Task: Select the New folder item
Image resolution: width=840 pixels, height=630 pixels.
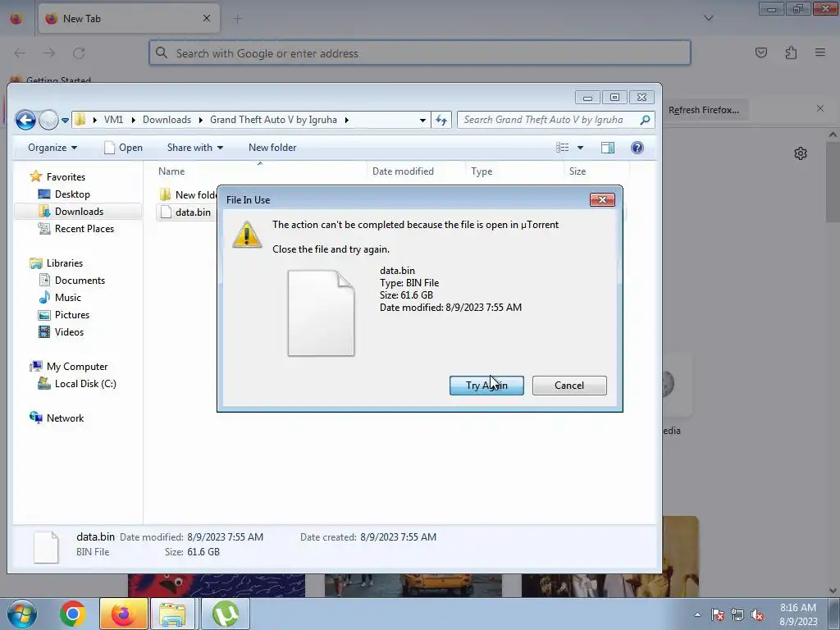Action: [189, 195]
